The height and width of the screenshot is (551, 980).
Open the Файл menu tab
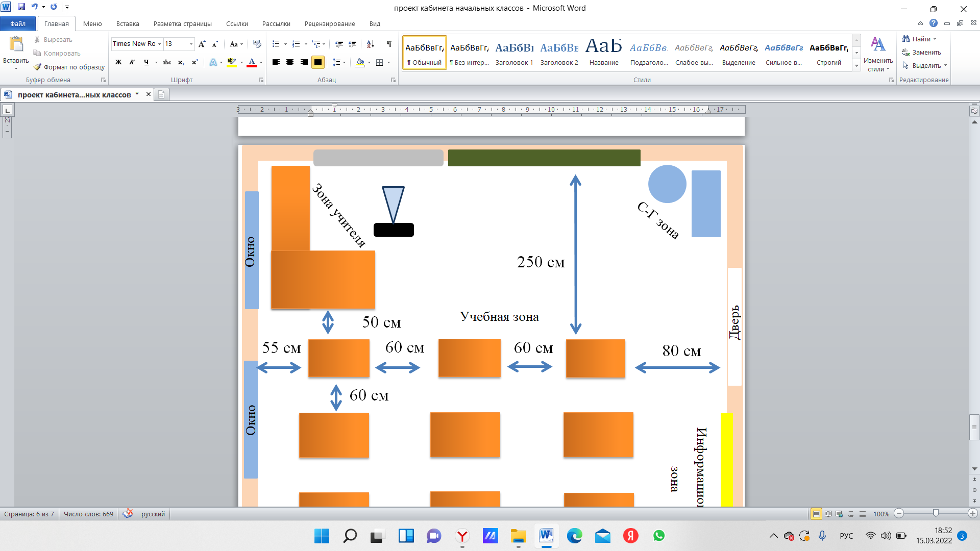click(18, 23)
